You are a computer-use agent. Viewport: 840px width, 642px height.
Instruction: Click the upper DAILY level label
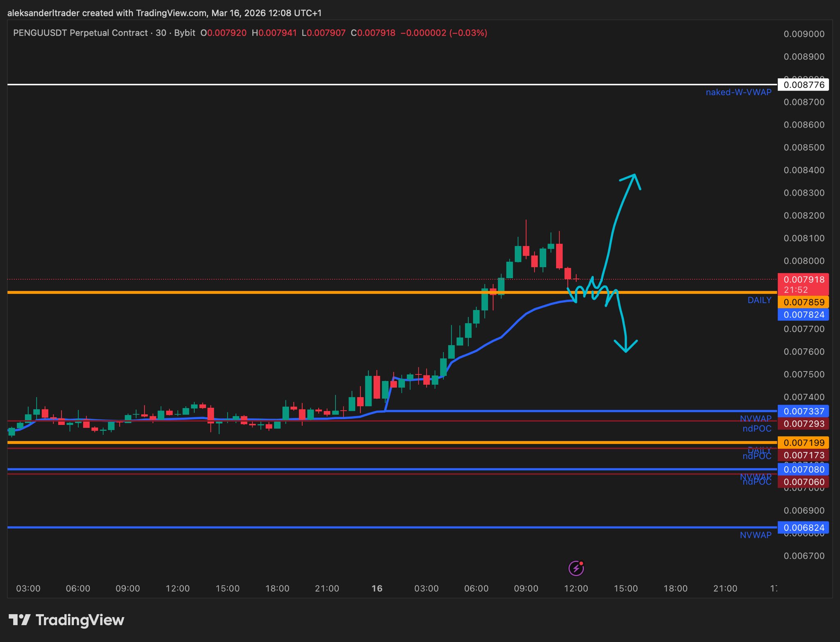click(x=759, y=300)
